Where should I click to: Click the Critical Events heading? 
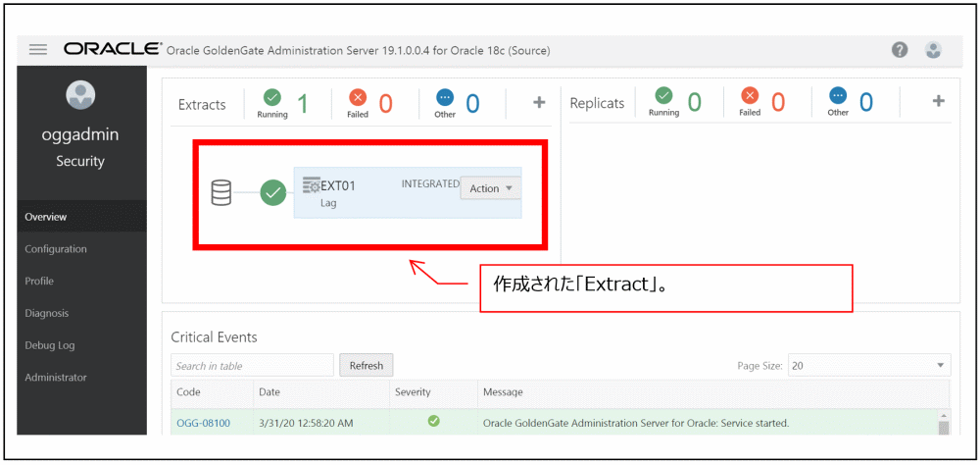(214, 337)
